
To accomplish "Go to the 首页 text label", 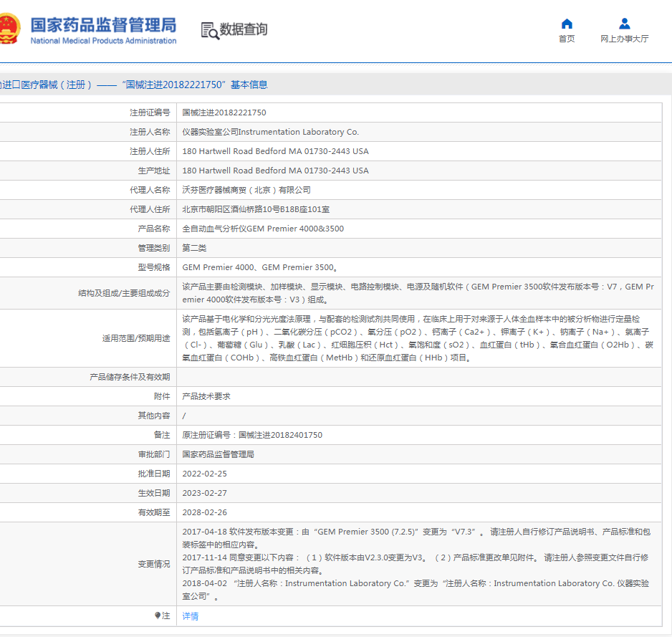I will 567,39.
